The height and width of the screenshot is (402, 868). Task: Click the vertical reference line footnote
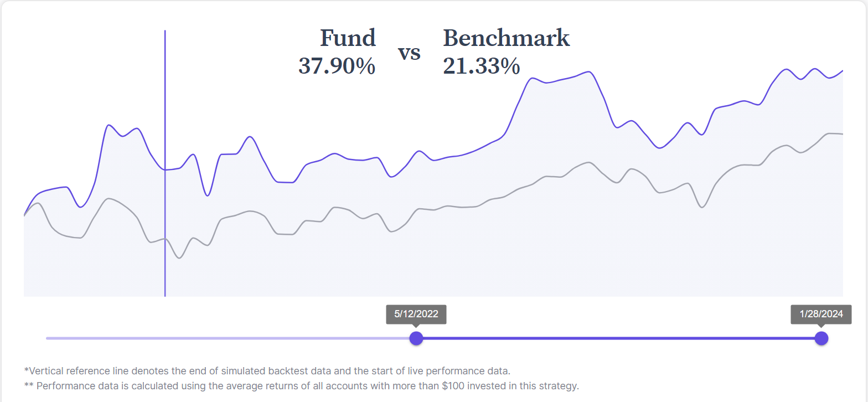(266, 370)
